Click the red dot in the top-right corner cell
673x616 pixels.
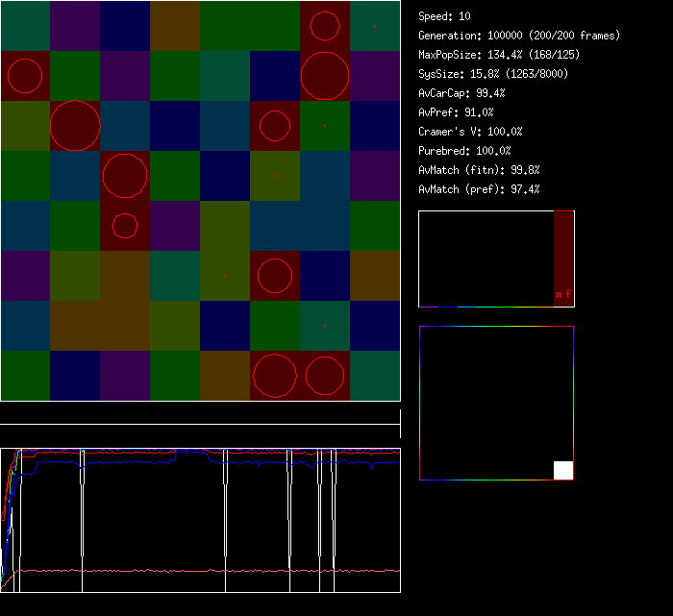(x=375, y=26)
